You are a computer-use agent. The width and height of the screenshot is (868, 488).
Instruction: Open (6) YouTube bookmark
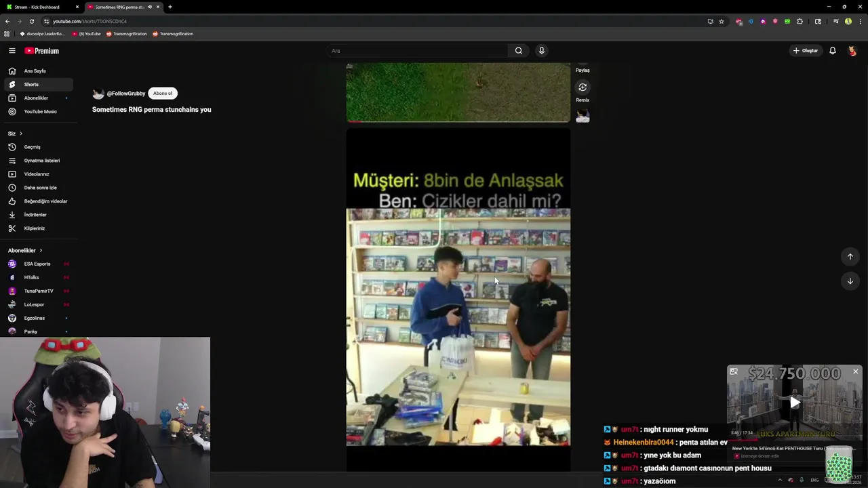click(86, 34)
